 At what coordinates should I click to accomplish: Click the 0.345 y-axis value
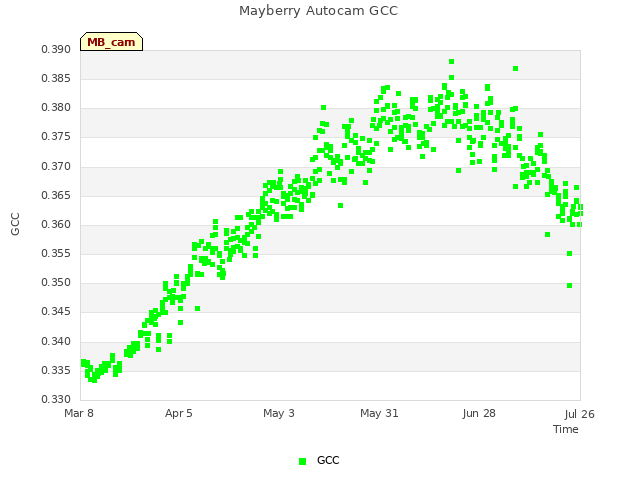pos(56,312)
